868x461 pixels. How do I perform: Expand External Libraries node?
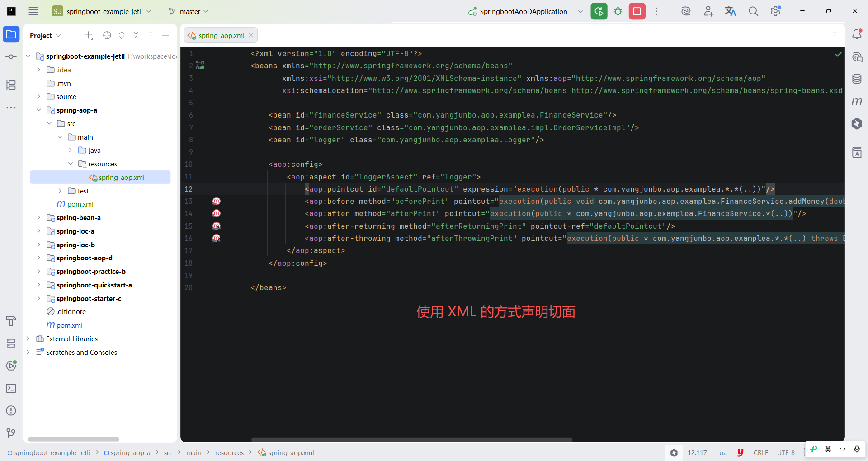(28, 339)
